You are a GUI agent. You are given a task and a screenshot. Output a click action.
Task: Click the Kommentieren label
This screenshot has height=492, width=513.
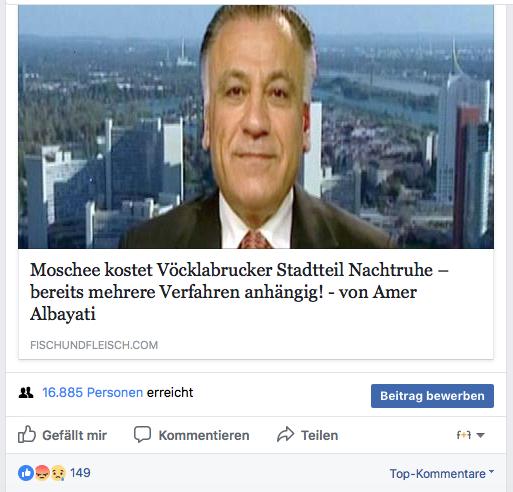(x=204, y=435)
